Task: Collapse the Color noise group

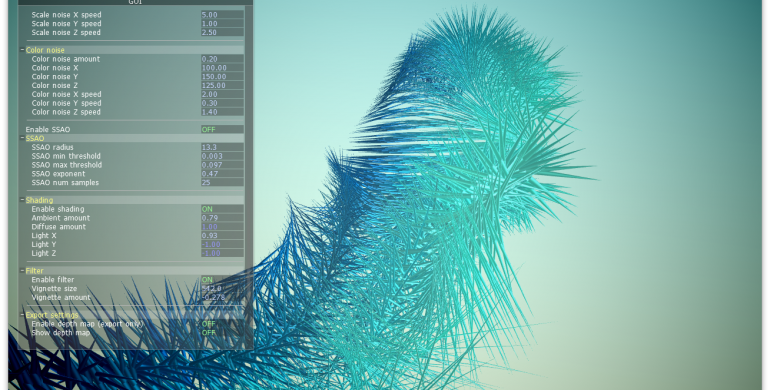Action: pos(23,50)
